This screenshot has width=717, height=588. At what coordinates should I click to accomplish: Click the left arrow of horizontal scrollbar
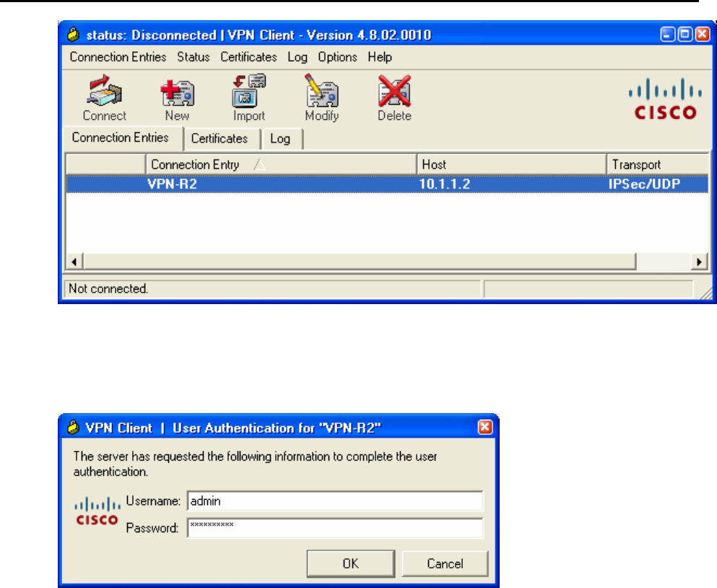(x=74, y=261)
